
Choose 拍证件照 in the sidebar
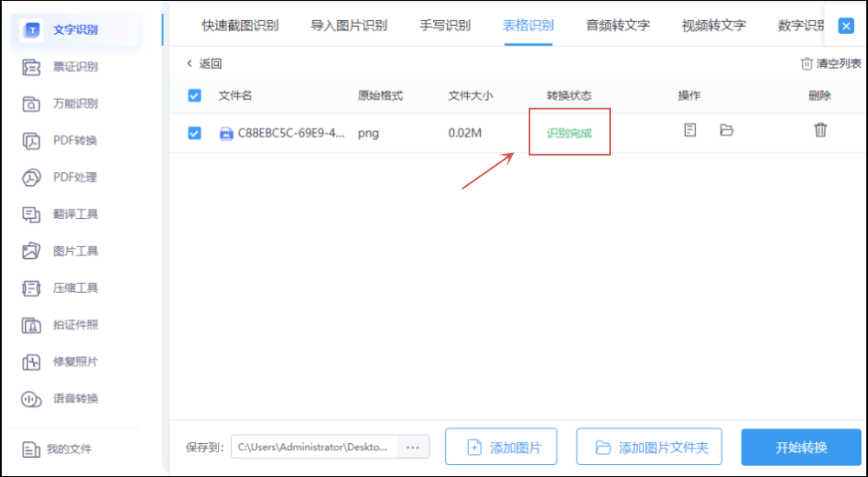(x=60, y=325)
